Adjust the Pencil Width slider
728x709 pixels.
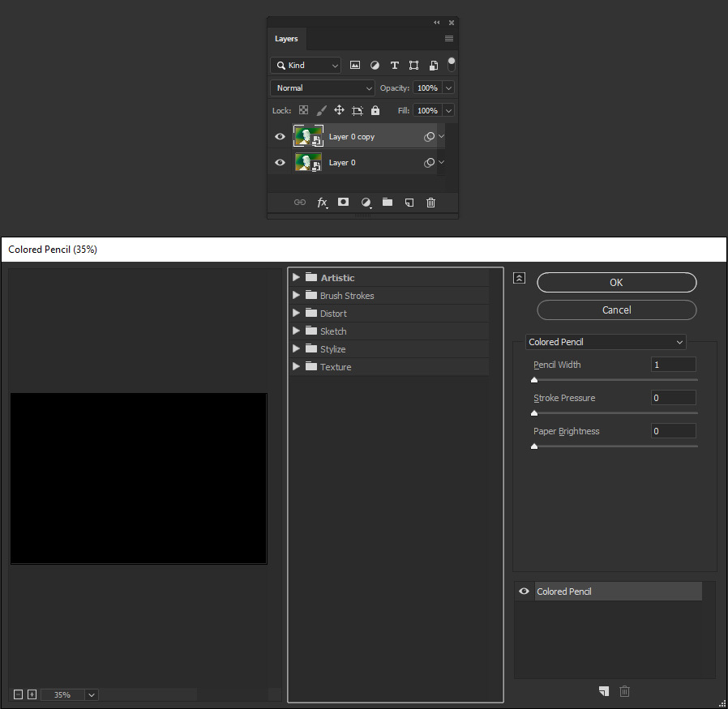(534, 379)
